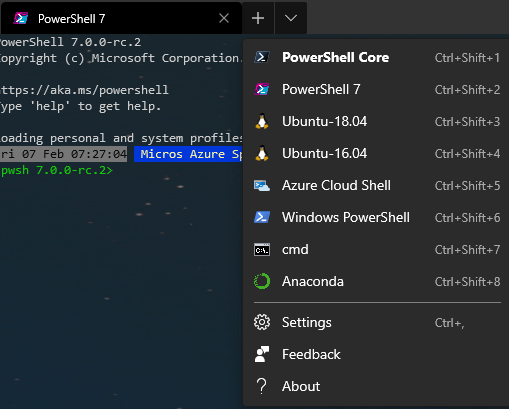Click the Ubuntu-18.04 penguin icon
The height and width of the screenshot is (409, 509).
point(262,121)
